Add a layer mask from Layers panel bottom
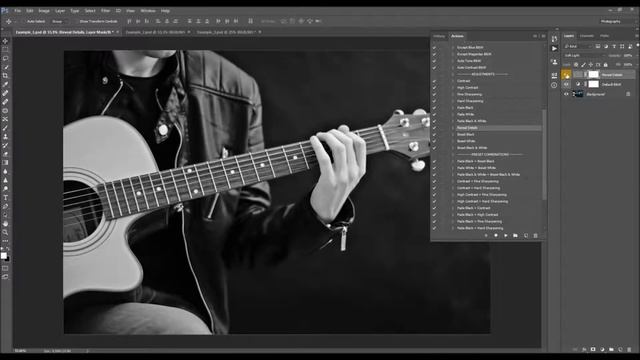Viewport: 640px width, 360px height. tap(593, 349)
